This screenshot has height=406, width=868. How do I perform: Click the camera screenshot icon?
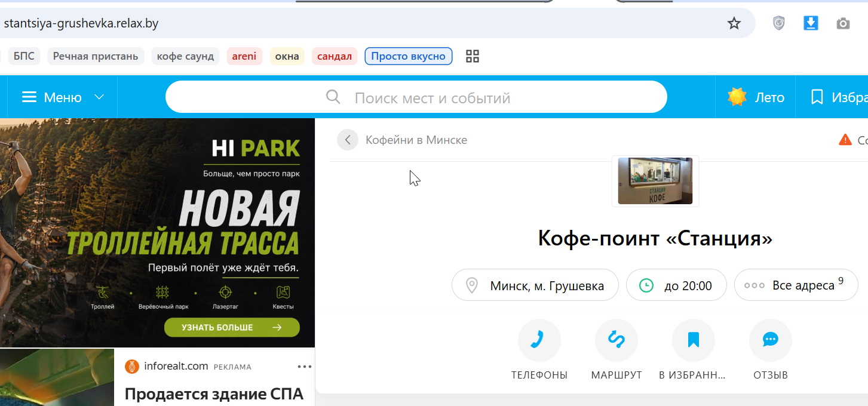tap(843, 23)
